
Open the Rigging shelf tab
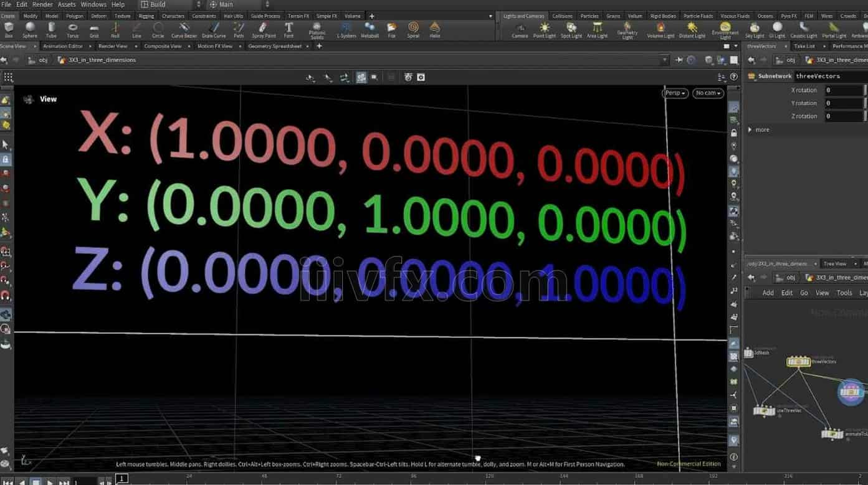pos(146,16)
